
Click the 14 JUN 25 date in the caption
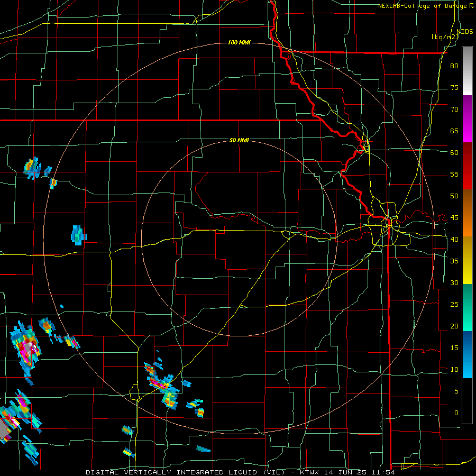tap(346, 472)
